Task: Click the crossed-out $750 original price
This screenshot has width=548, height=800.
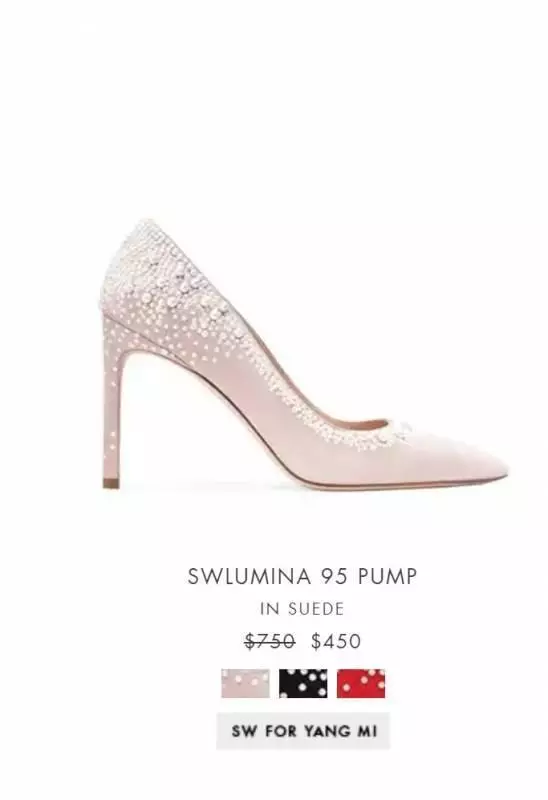Action: click(x=269, y=641)
